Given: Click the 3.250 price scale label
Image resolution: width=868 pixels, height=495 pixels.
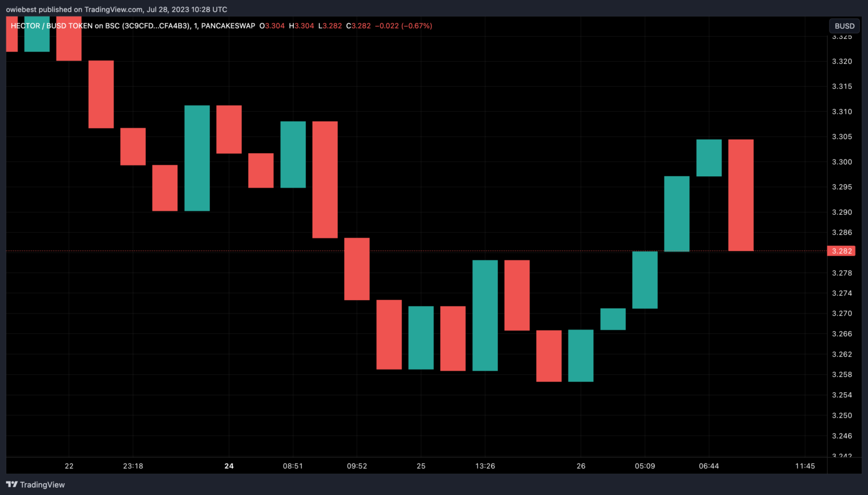Looking at the screenshot, I should pos(841,415).
